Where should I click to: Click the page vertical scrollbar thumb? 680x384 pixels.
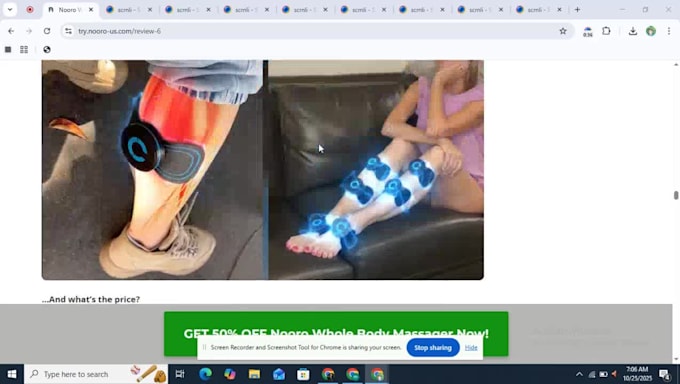(676, 195)
